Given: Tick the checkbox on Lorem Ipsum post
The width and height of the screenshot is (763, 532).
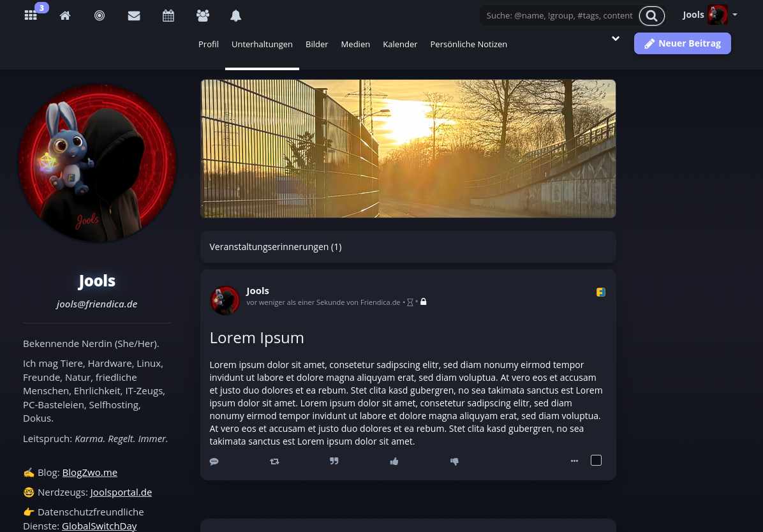Looking at the screenshot, I should [x=596, y=461].
